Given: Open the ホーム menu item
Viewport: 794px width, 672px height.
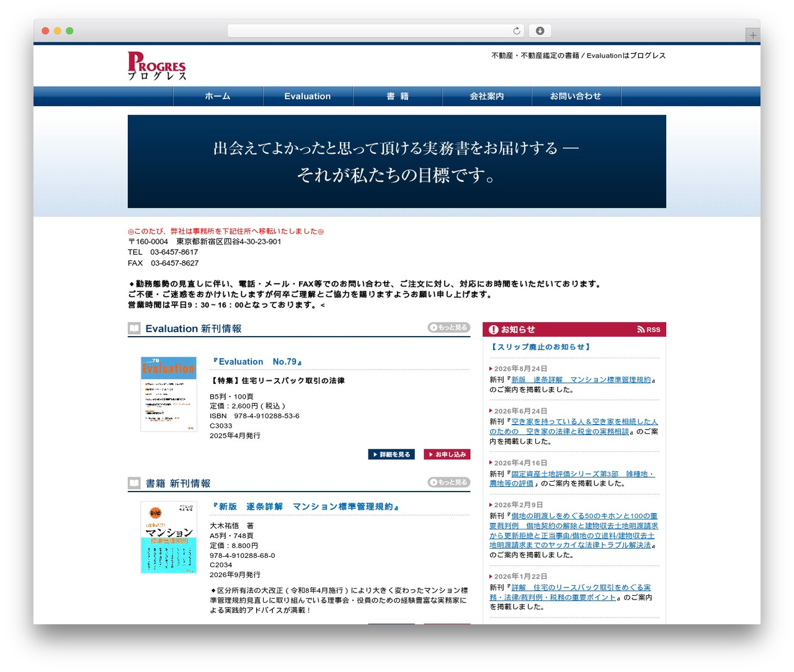Looking at the screenshot, I should pyautogui.click(x=218, y=96).
